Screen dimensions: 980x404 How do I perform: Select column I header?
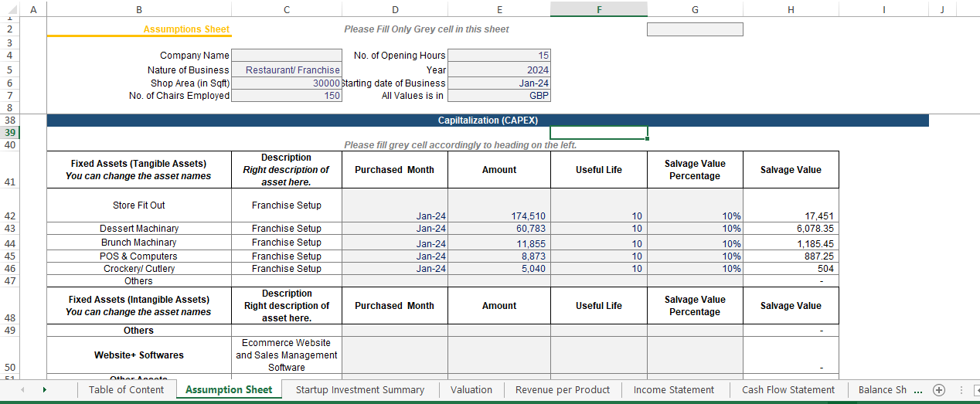[x=884, y=9]
